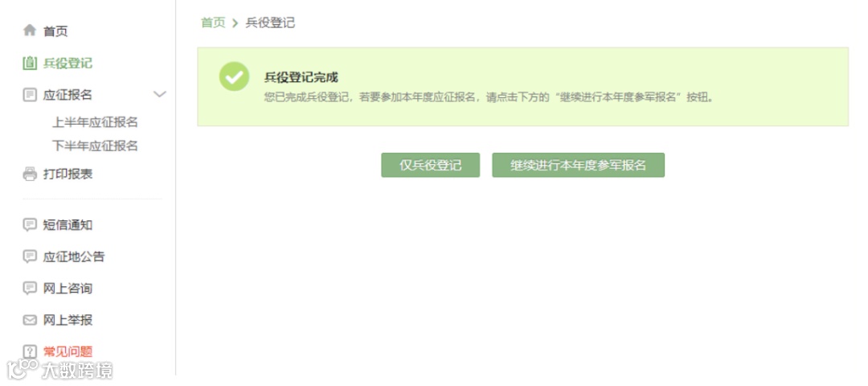868x386 pixels.
Task: Click the chat icon beside 应征地公告
Action: point(30,257)
